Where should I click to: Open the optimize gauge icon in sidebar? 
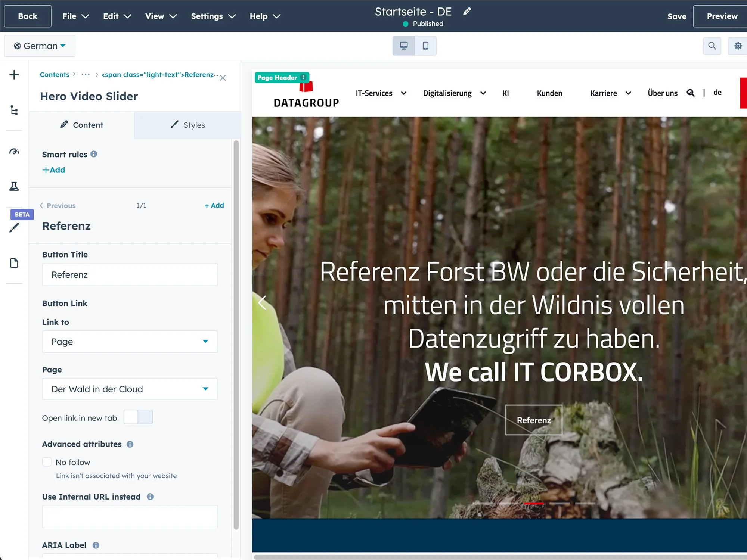point(14,152)
